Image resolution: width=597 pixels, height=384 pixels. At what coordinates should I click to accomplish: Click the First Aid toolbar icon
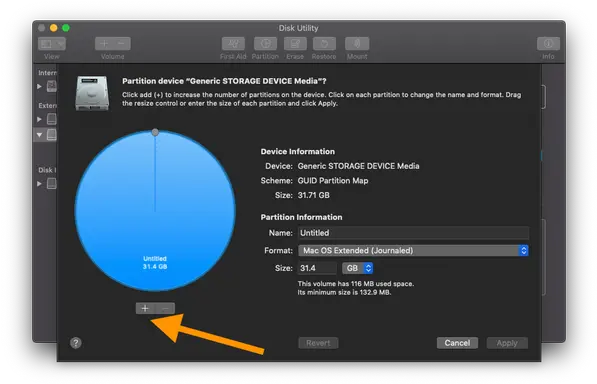233,44
